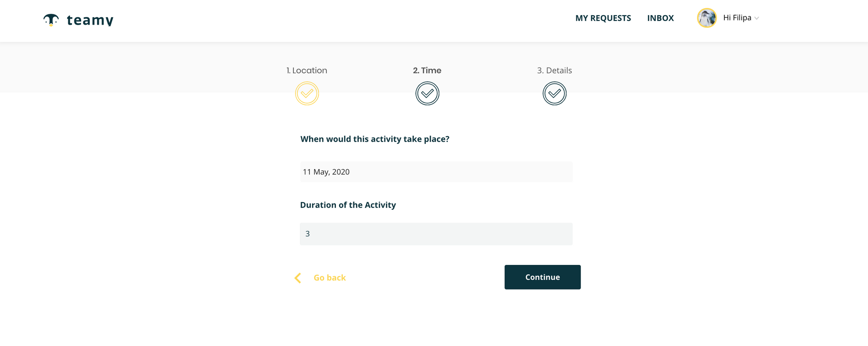
Task: Click the Go back link
Action: pyautogui.click(x=329, y=278)
